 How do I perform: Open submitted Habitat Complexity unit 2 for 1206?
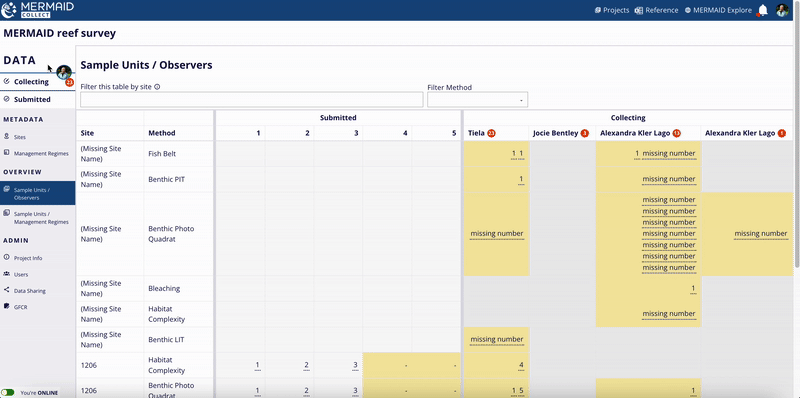coord(307,365)
